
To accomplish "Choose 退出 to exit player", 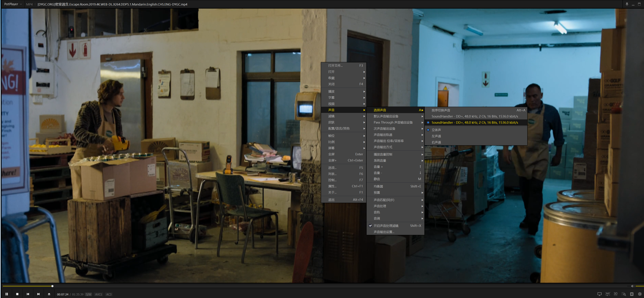I will tap(344, 200).
